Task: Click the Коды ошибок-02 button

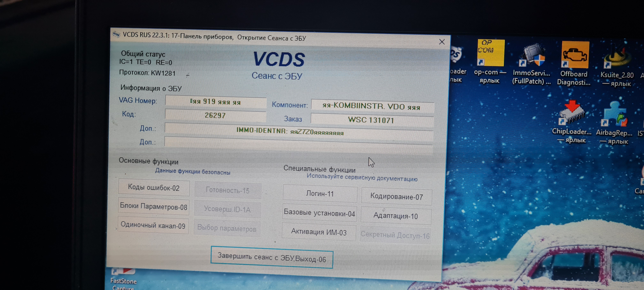Action: coord(154,187)
